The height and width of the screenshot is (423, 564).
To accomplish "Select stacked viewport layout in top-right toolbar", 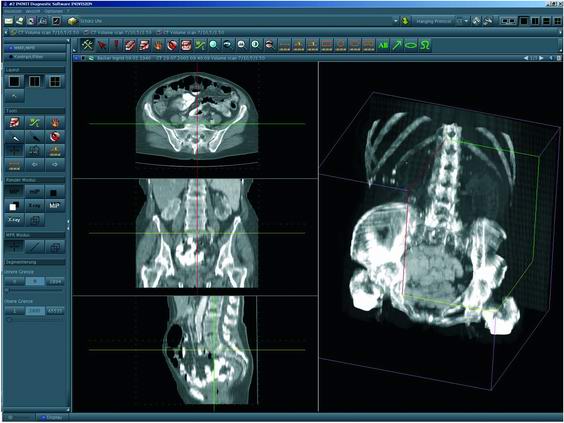I will point(546,21).
